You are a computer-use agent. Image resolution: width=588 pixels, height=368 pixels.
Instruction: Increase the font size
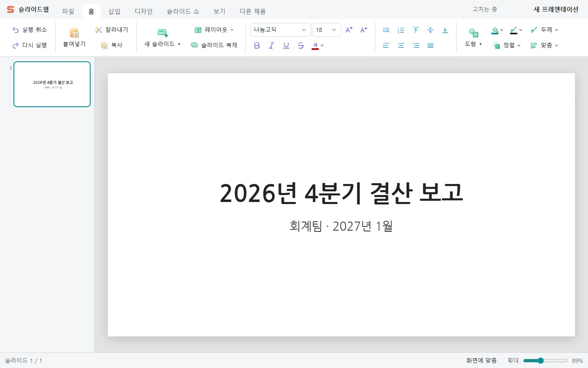point(349,30)
